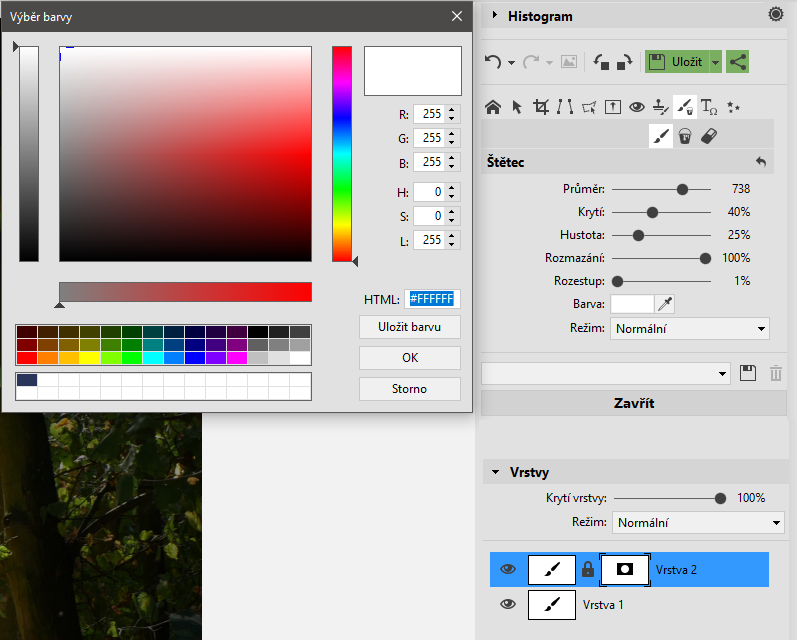
Task: Toggle visibility of Vrstva 1 layer
Action: pyautogui.click(x=508, y=604)
